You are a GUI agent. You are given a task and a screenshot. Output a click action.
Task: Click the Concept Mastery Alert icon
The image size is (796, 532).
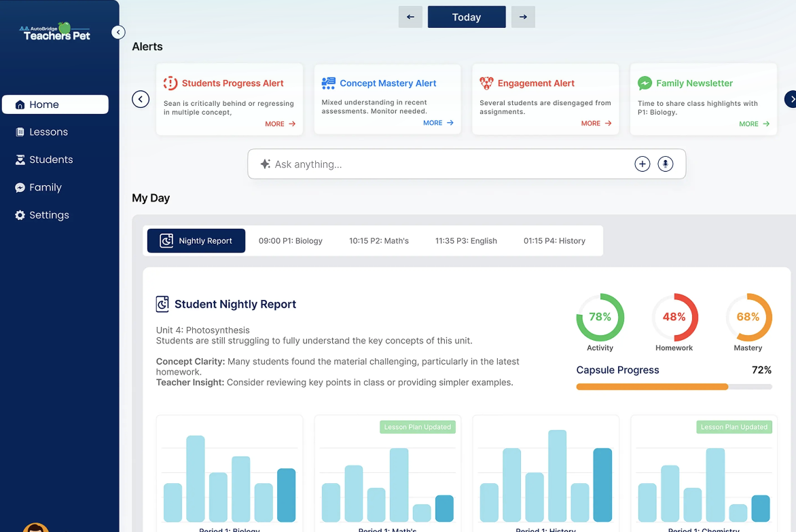coord(329,83)
